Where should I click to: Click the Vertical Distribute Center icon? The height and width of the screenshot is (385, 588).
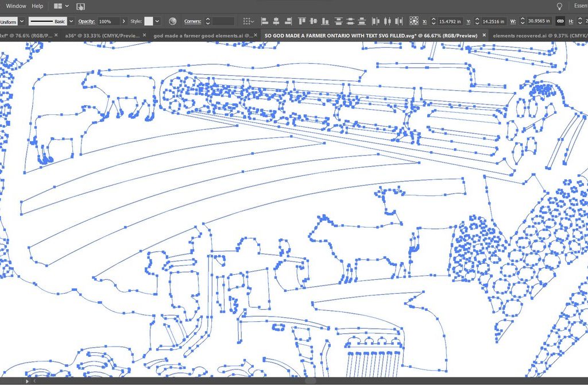tap(351, 21)
